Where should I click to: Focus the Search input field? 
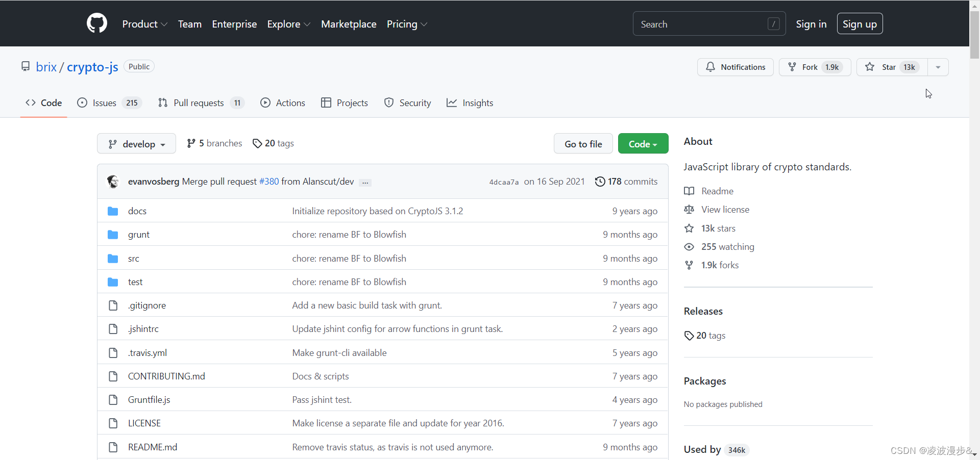702,24
